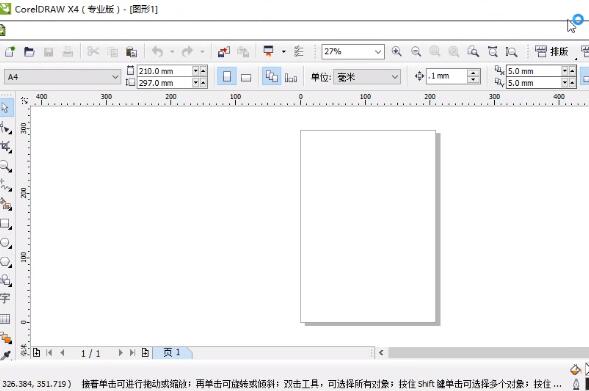Toggle landscape page orientation
This screenshot has height=391, width=589.
(x=246, y=77)
